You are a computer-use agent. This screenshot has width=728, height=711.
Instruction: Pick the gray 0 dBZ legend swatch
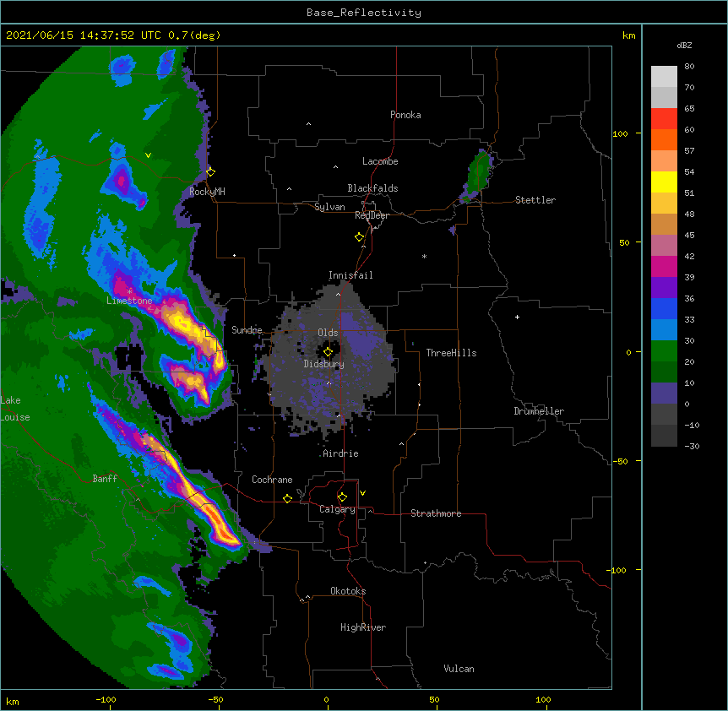(664, 415)
